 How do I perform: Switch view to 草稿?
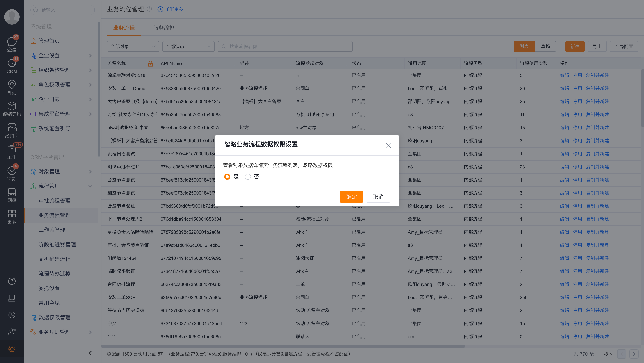click(545, 46)
